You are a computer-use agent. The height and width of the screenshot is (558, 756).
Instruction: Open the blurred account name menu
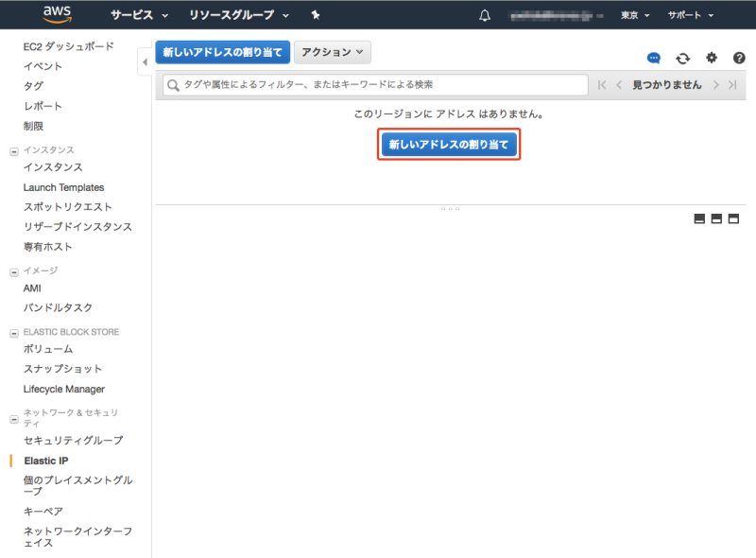pos(556,16)
